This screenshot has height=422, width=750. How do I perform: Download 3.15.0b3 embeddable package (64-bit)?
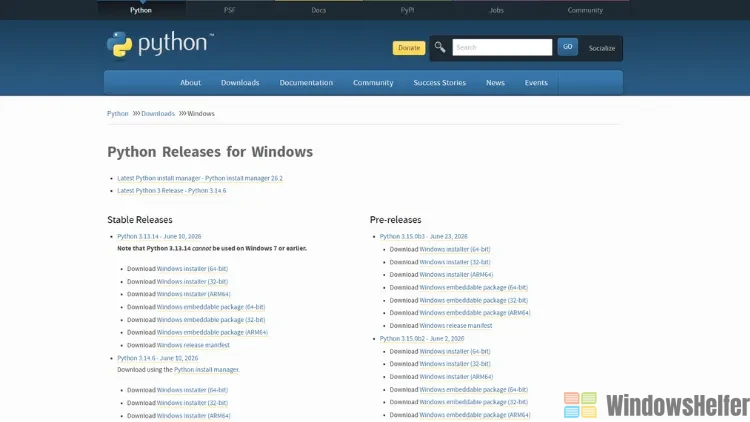tap(474, 288)
